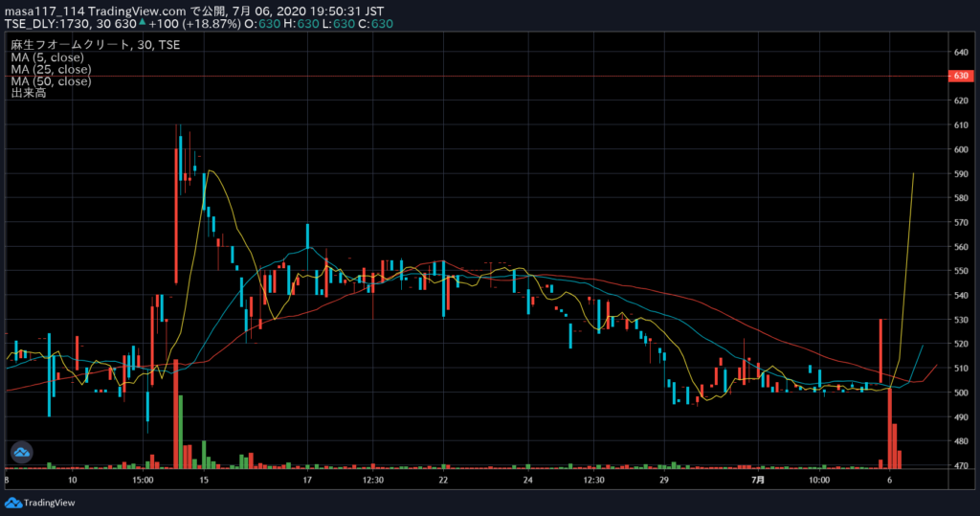Click the 17 date label on time axis
Image resolution: width=980 pixels, height=516 pixels.
pos(307,480)
